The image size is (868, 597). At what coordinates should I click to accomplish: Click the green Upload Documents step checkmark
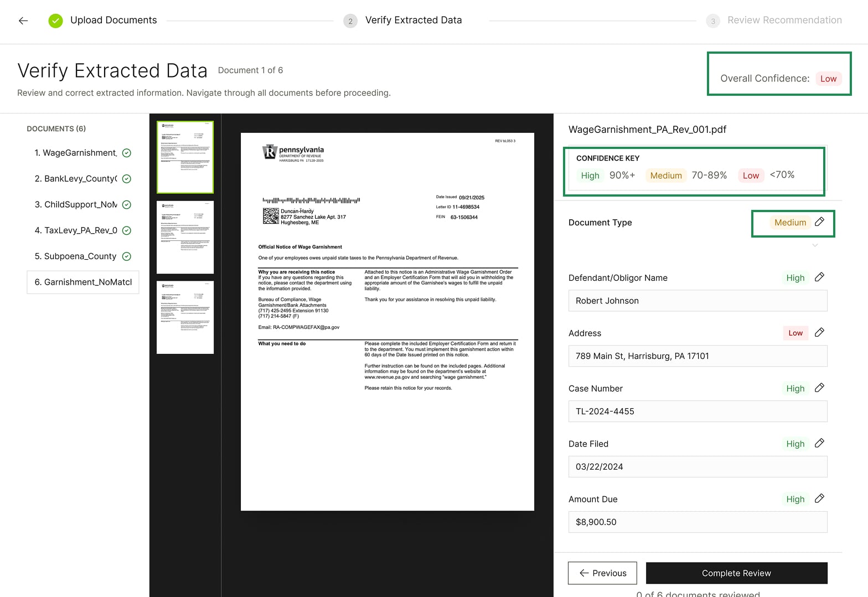click(x=55, y=20)
